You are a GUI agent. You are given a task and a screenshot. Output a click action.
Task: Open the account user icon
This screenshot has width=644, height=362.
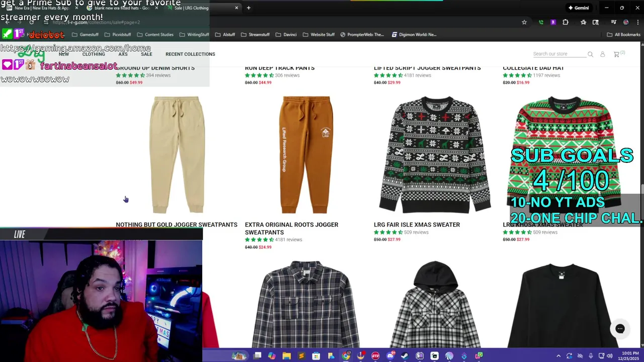602,54
